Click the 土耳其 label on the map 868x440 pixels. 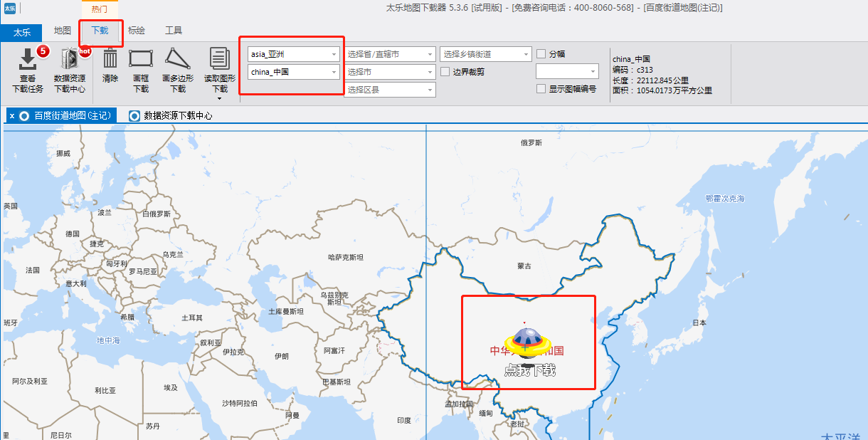(x=192, y=318)
